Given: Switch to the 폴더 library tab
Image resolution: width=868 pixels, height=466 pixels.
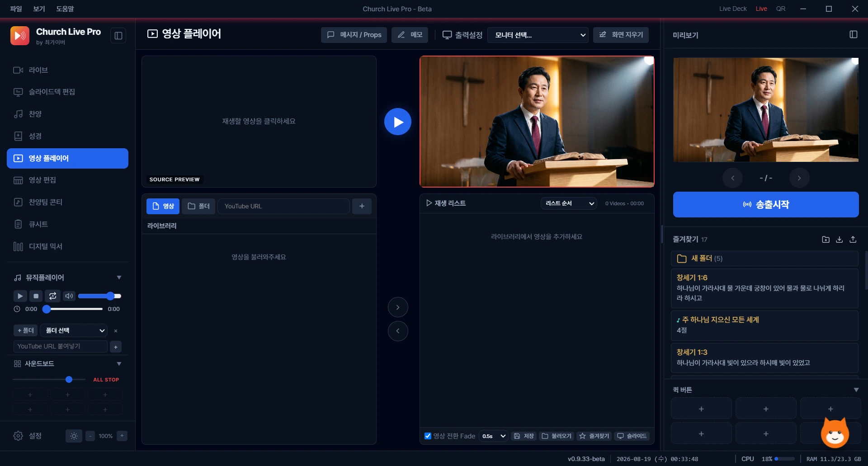Looking at the screenshot, I should click(x=198, y=206).
